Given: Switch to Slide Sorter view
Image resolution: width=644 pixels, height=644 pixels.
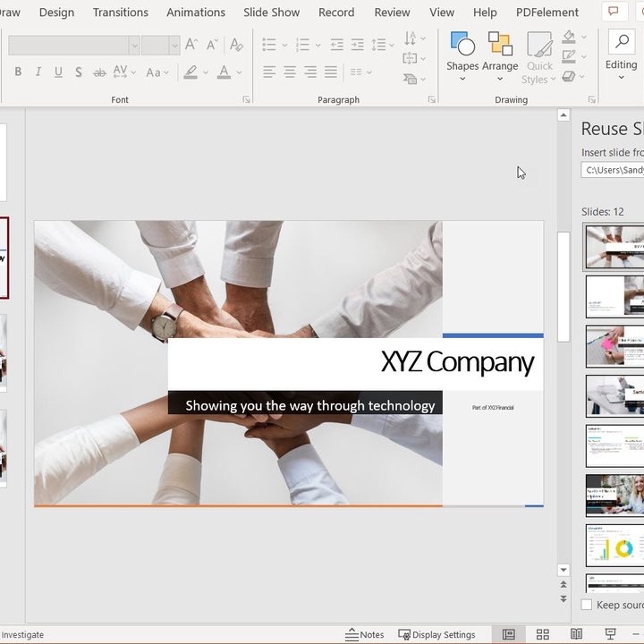Looking at the screenshot, I should coord(543,634).
